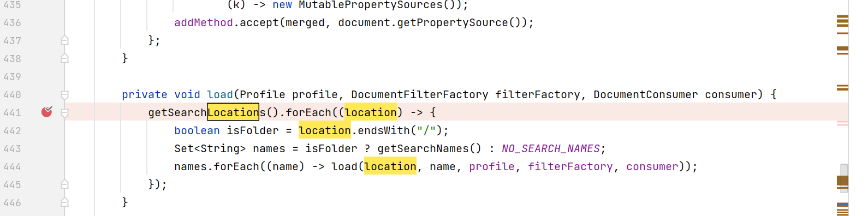Image resolution: width=868 pixels, height=216 pixels.
Task: Jump to the pink stripe mark in scrollbar
Action: (x=842, y=123)
